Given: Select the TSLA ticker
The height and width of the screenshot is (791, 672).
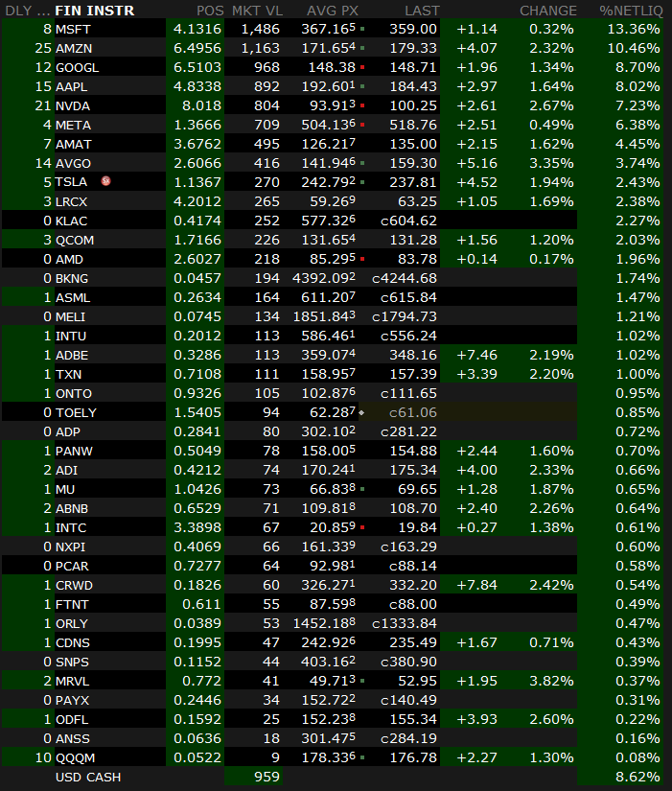Looking at the screenshot, I should (71, 181).
